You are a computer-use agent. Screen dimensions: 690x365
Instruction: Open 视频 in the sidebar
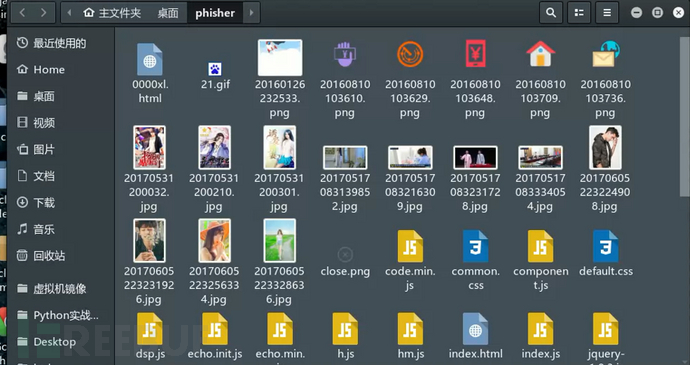pos(61,123)
